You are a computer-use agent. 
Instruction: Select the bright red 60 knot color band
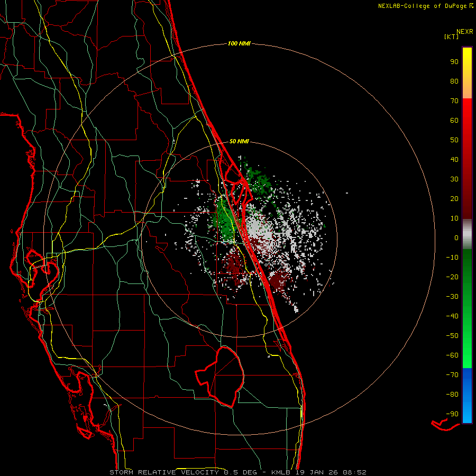pyautogui.click(x=467, y=120)
